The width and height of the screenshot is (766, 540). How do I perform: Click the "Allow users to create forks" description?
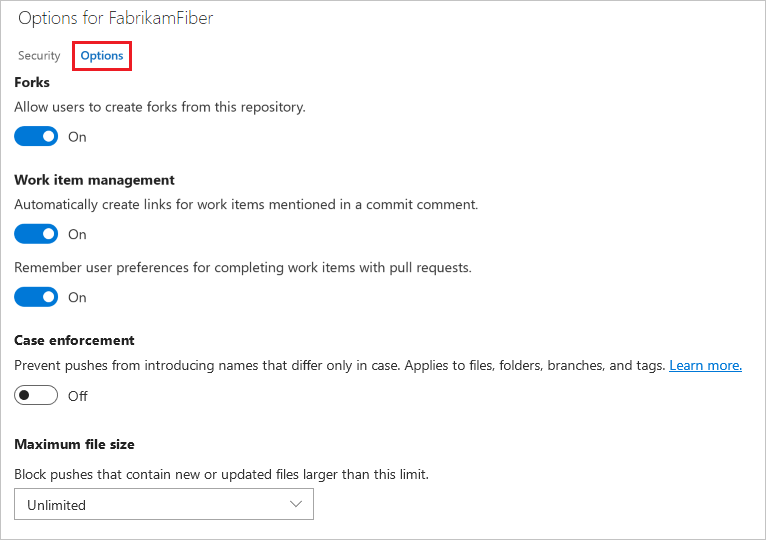(160, 106)
